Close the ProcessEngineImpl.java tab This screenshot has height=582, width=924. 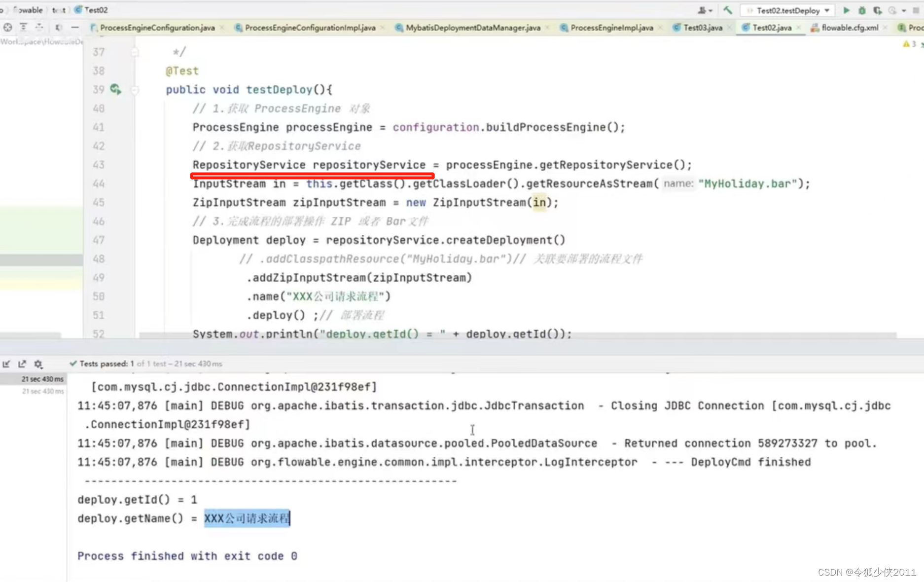click(660, 28)
